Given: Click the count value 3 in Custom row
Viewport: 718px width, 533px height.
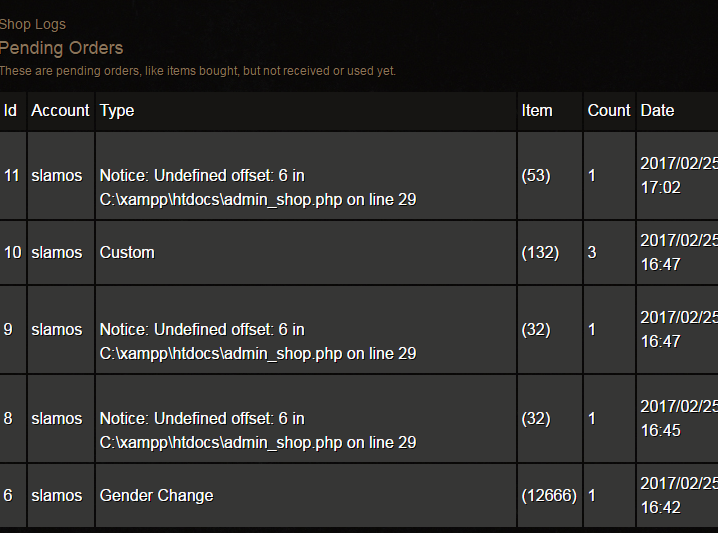Looking at the screenshot, I should tap(592, 253).
